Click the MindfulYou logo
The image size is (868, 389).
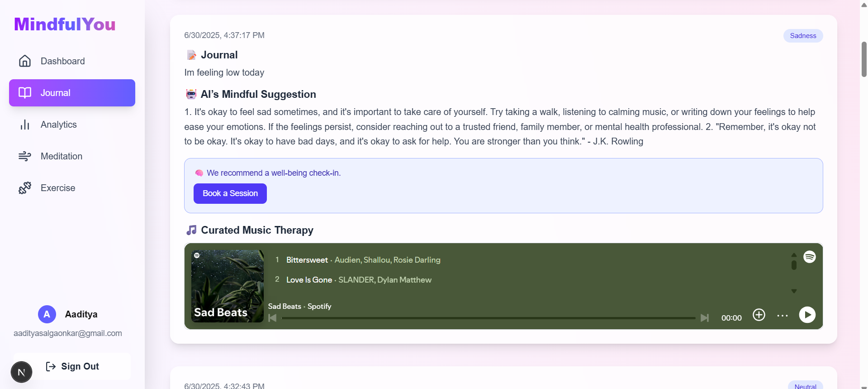65,24
